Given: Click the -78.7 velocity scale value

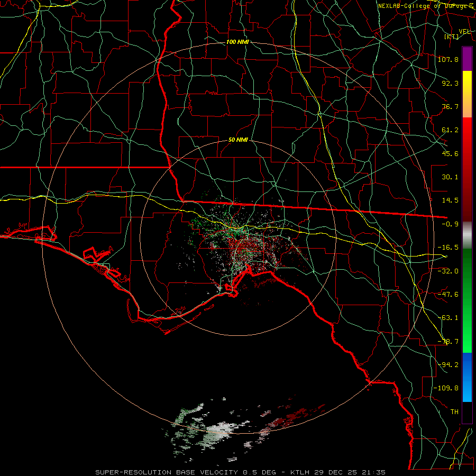Looking at the screenshot, I should [x=448, y=342].
